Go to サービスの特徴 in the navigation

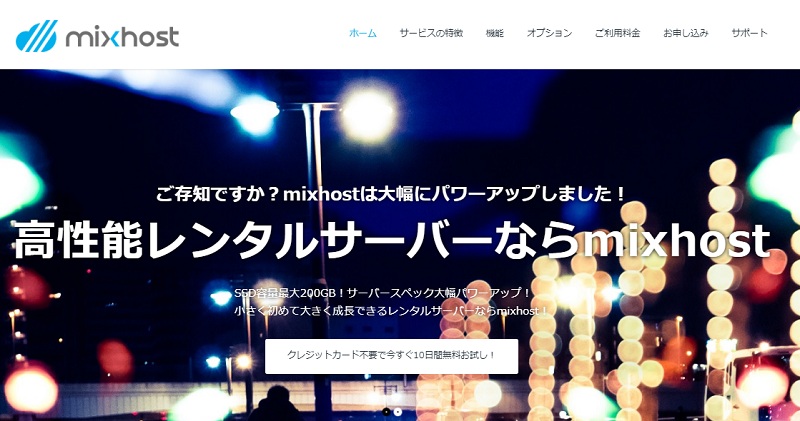(431, 33)
